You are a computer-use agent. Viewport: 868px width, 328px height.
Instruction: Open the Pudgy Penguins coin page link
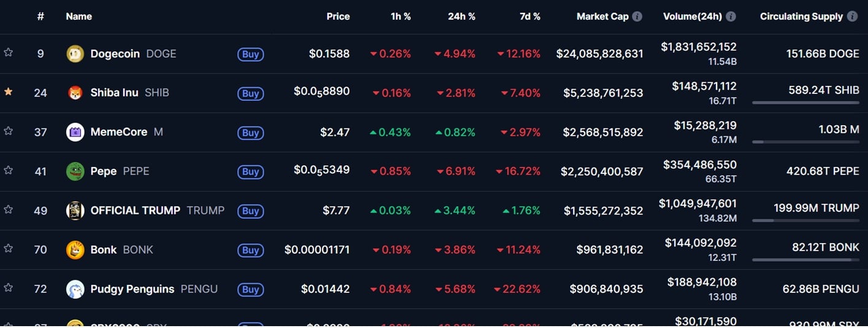133,289
